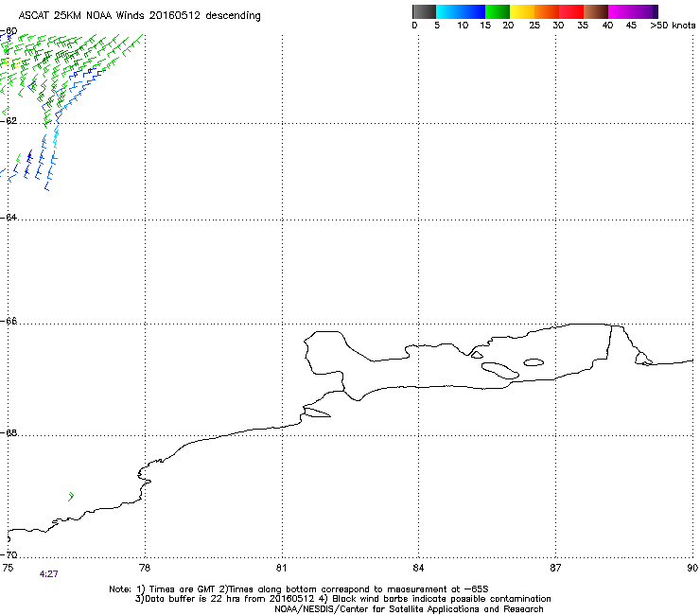Click the '87' longitude axis label
700x615 pixels.
[555, 568]
